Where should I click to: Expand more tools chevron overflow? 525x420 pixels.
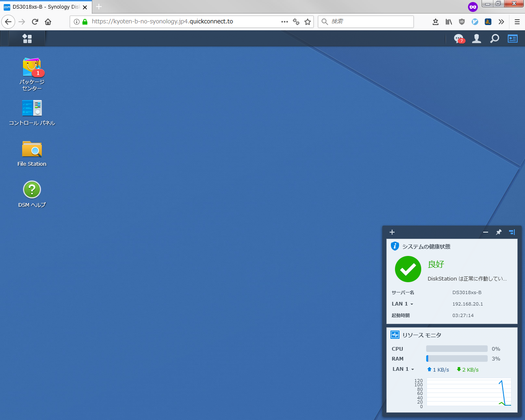[x=501, y=22]
